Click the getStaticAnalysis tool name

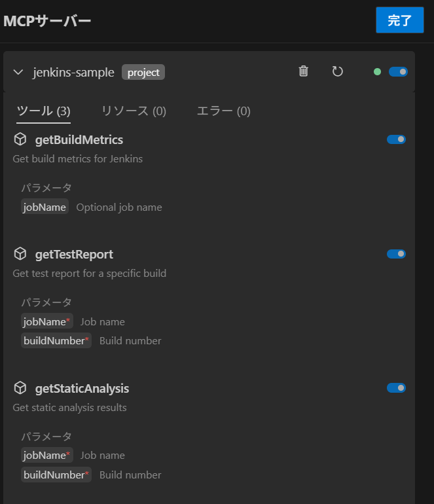(x=82, y=388)
